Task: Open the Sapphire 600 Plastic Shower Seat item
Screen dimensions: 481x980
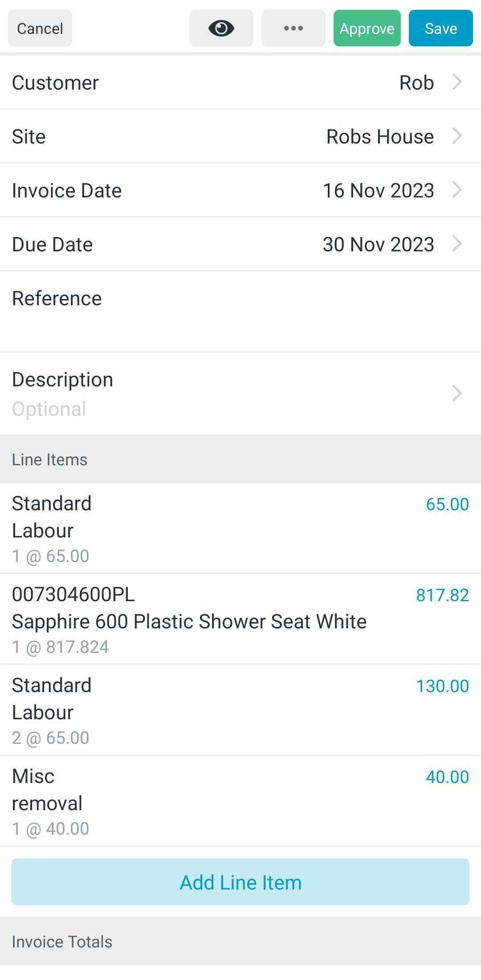Action: (x=240, y=619)
